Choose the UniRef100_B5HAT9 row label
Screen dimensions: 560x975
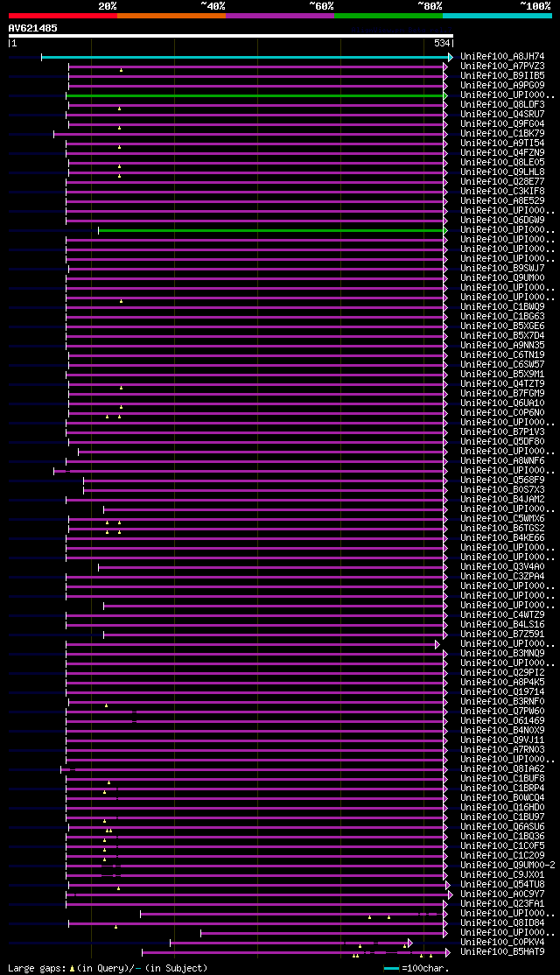click(x=503, y=952)
